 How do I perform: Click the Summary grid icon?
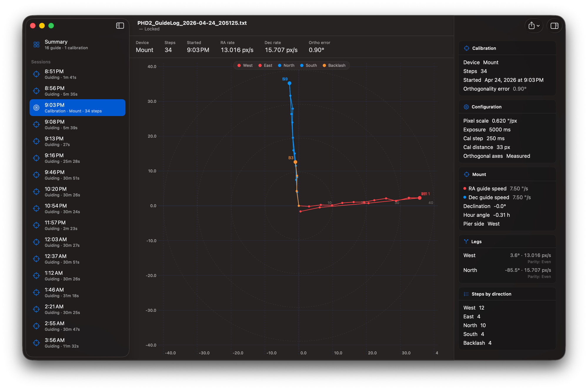pos(36,44)
